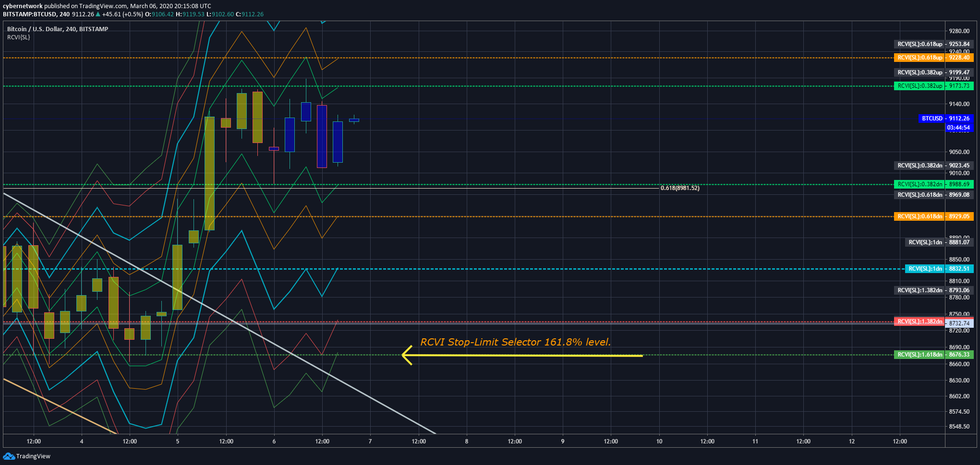Click date 9 on the time axis
This screenshot has height=465, width=980.
coord(563,441)
